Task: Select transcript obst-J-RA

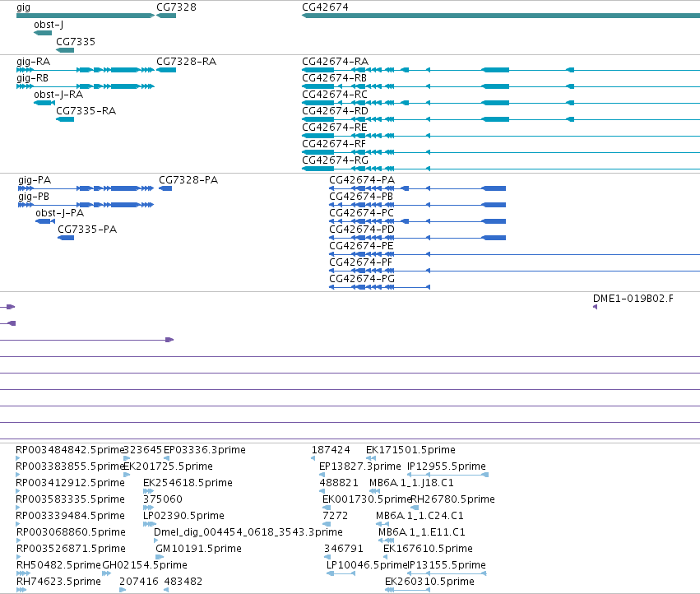Action: tap(58, 95)
